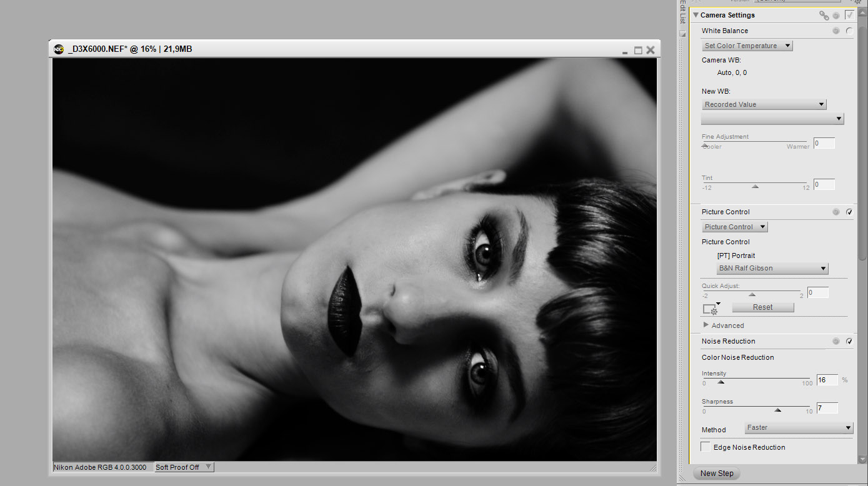Click the Quick Adjust slider handle
The height and width of the screenshot is (486, 868).
click(x=752, y=294)
